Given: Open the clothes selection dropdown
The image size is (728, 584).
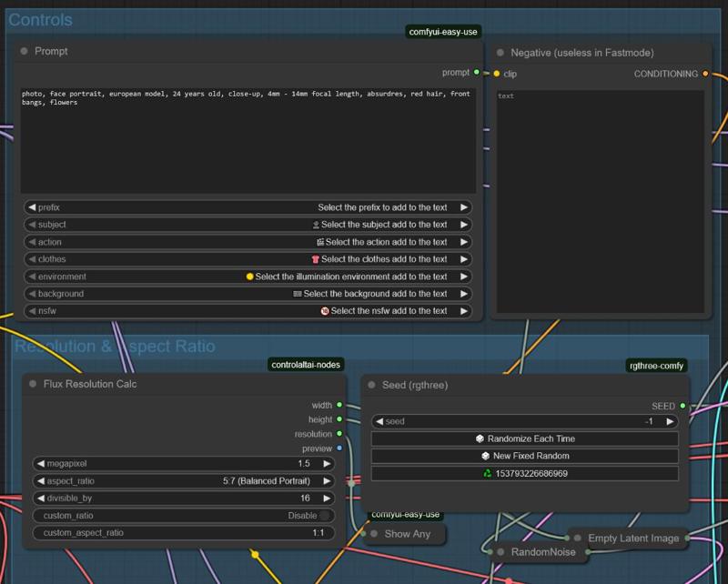Looking at the screenshot, I should tap(248, 259).
